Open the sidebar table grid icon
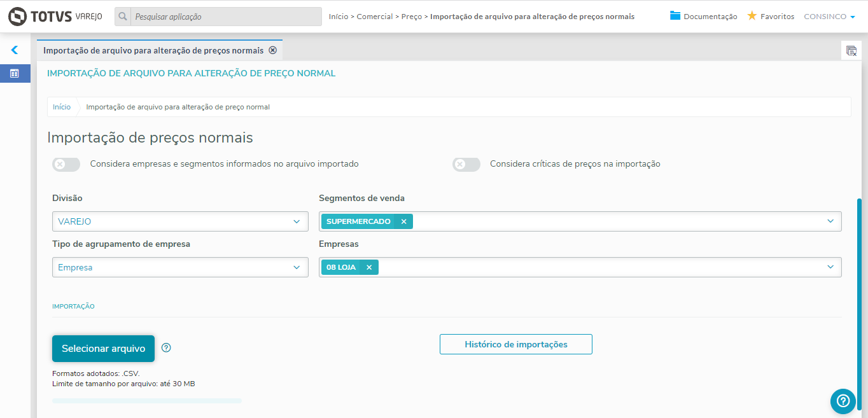The image size is (868, 418). (x=15, y=74)
